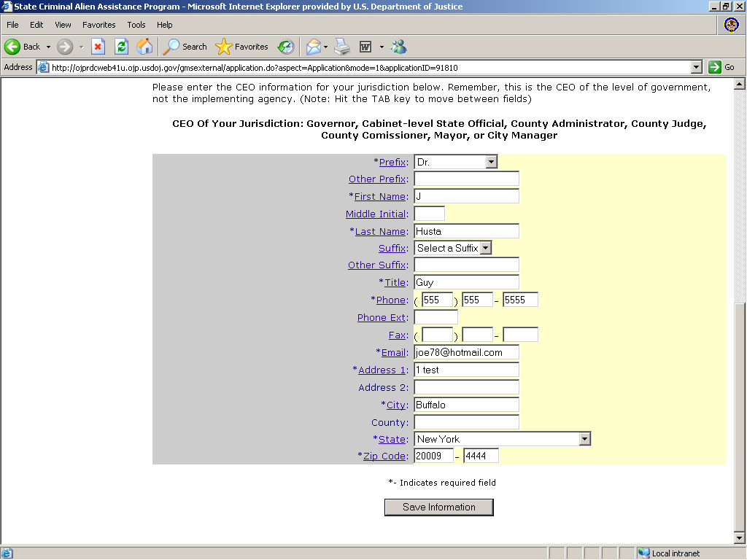Open the address bar URL dropdown

[696, 67]
